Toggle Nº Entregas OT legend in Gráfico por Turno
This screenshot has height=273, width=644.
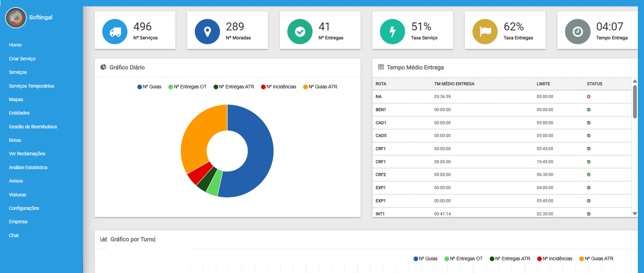click(464, 259)
